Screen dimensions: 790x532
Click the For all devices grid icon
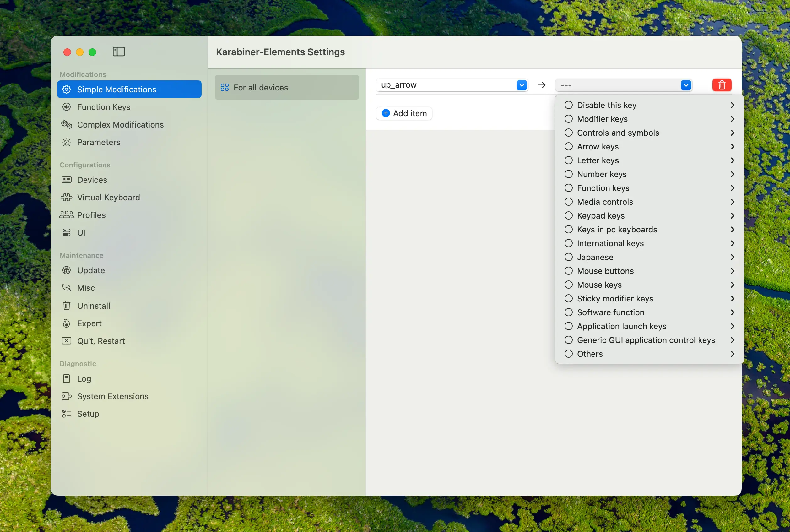(225, 88)
